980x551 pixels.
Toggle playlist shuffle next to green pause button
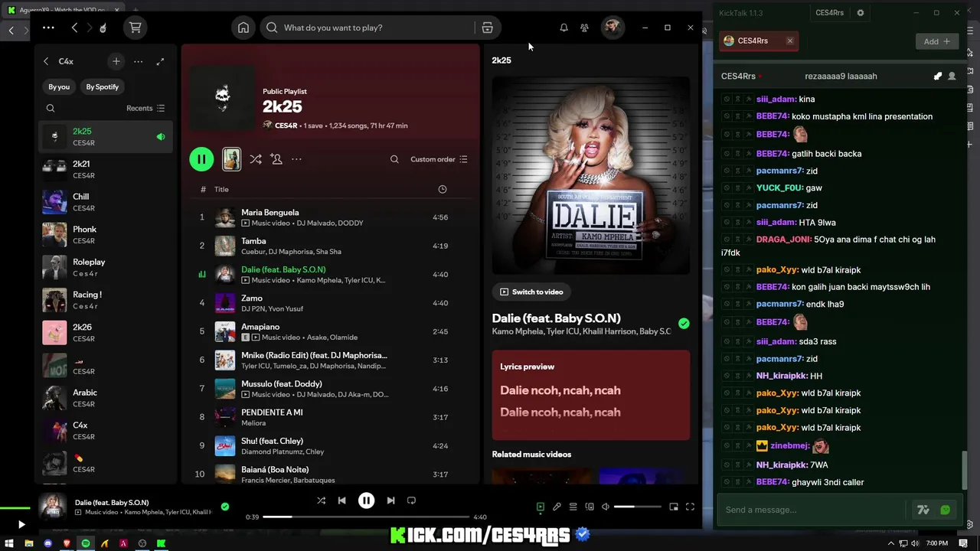point(256,159)
